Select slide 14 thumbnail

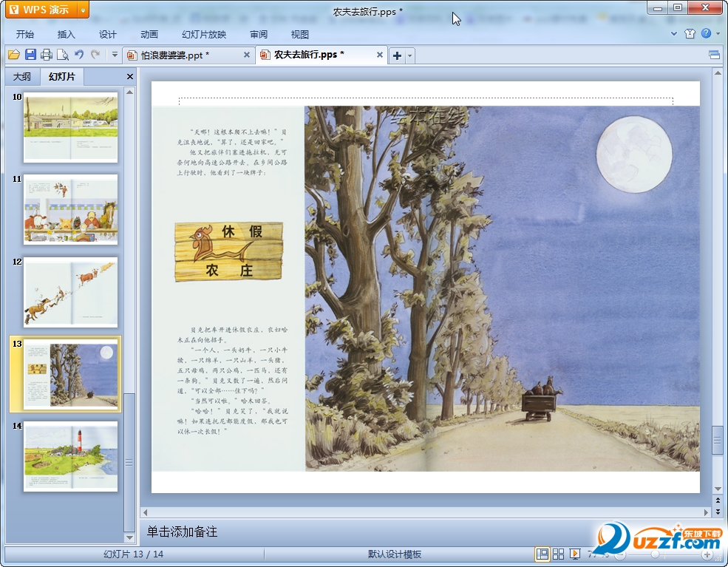click(x=70, y=456)
